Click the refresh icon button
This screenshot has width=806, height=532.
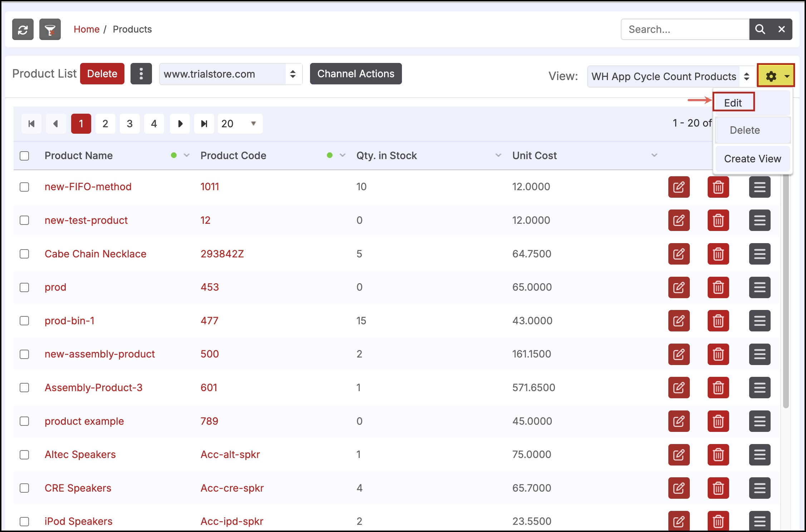[23, 29]
